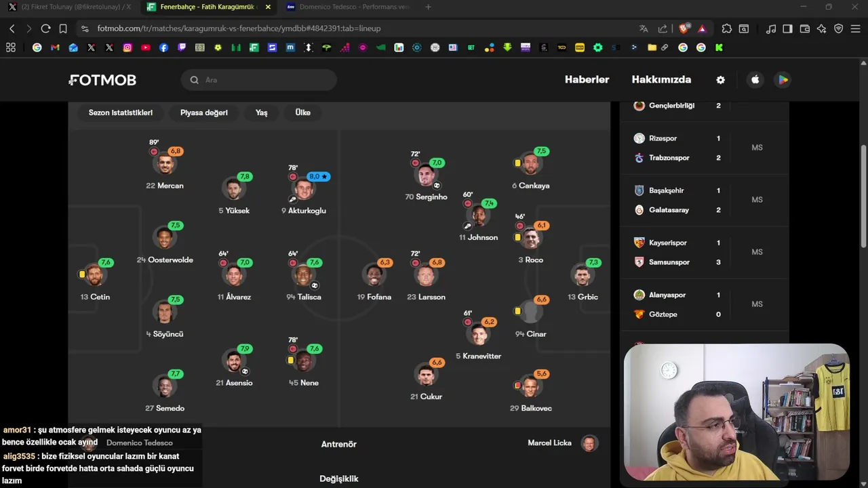
Task: Click the search magnifier icon
Action: 194,80
